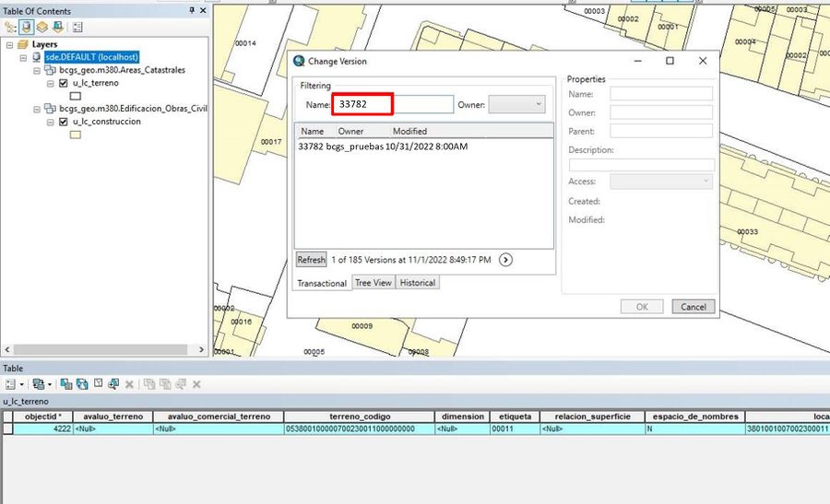
Task: Click Switch Selection icon in table toolbar
Action: [82, 384]
